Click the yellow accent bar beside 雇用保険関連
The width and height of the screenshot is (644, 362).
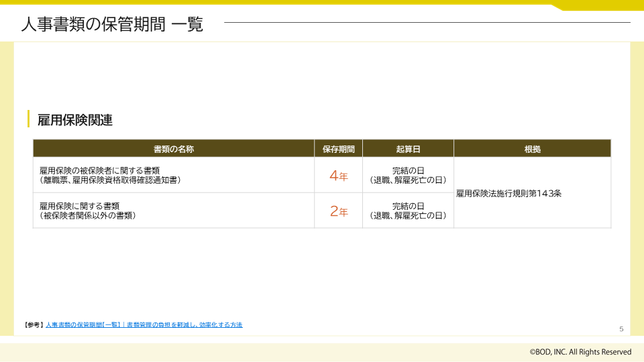pos(28,119)
